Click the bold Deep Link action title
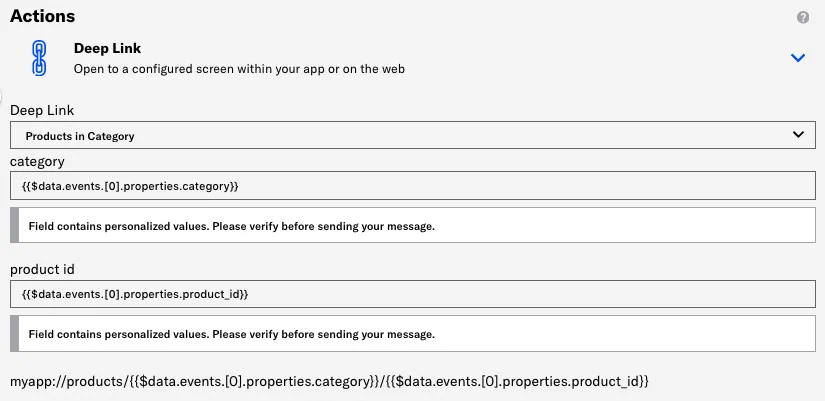This screenshot has height=401, width=825. (106, 48)
